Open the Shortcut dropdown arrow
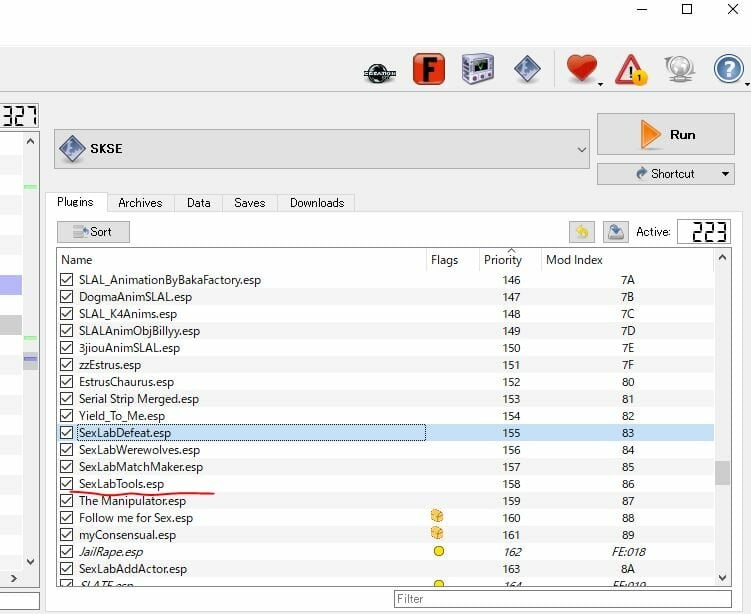Screen dimensions: 751x614 click(725, 174)
